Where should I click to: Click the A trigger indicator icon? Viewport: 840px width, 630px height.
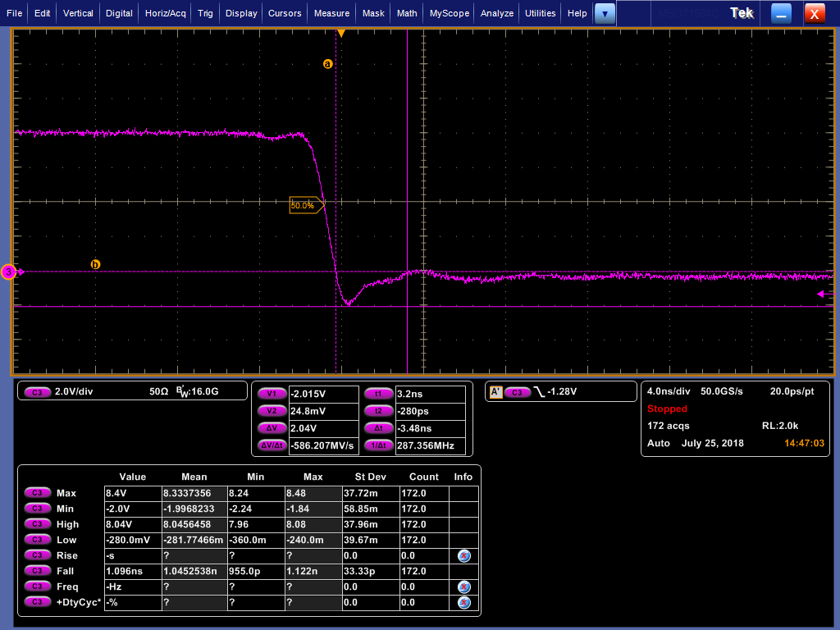point(496,392)
